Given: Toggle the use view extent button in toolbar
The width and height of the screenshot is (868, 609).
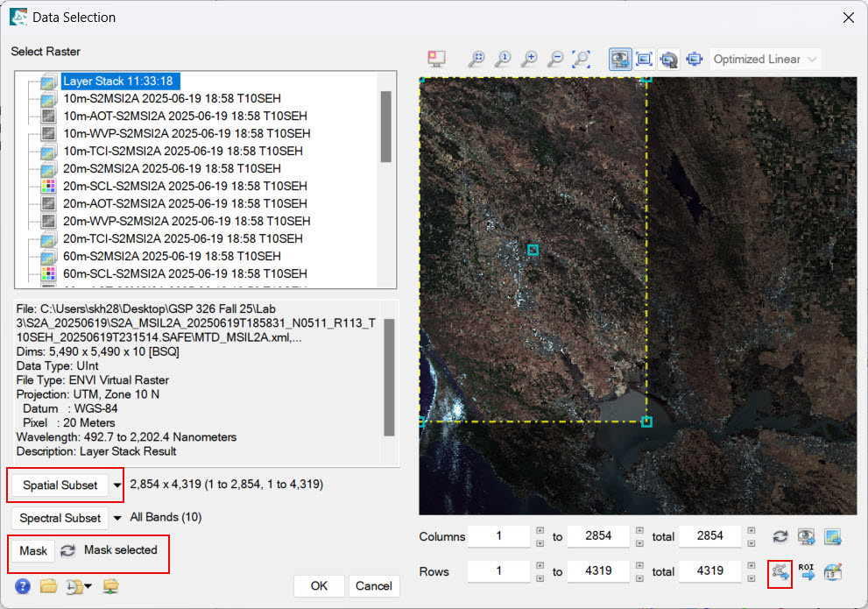Looking at the screenshot, I should (x=620, y=59).
